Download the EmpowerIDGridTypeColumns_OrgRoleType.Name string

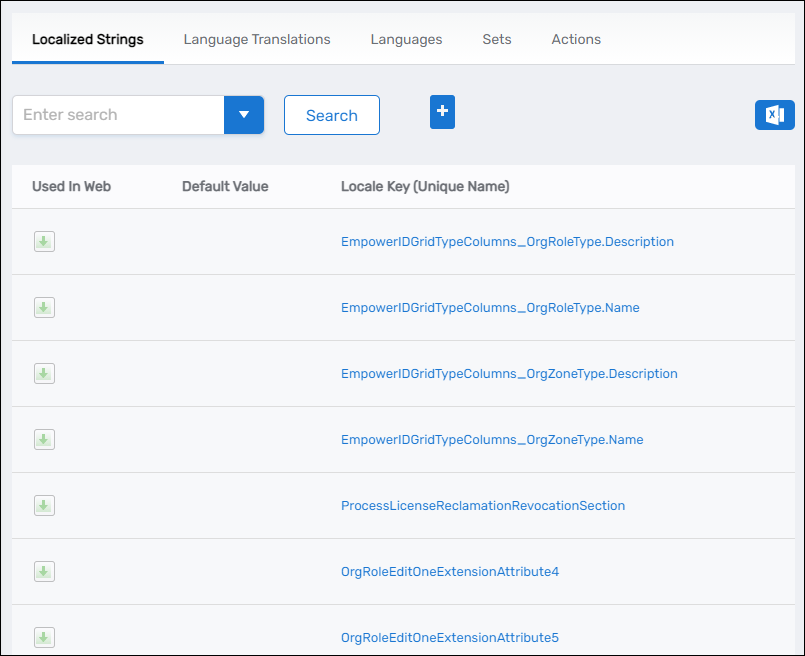44,307
